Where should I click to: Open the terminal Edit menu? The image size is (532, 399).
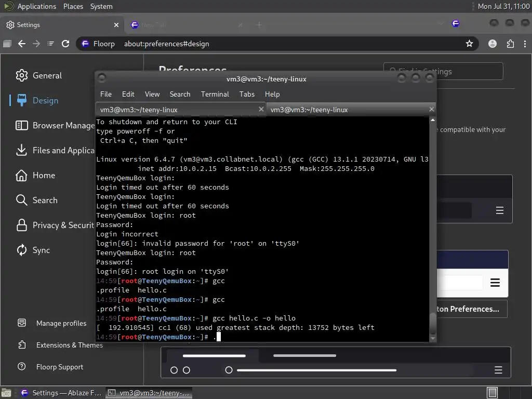128,95
